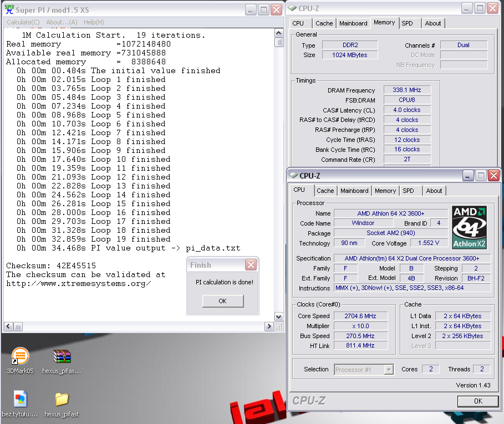Viewport: 504px width, 424px height.
Task: Click the Multiplier value x 10.0
Action: click(360, 326)
